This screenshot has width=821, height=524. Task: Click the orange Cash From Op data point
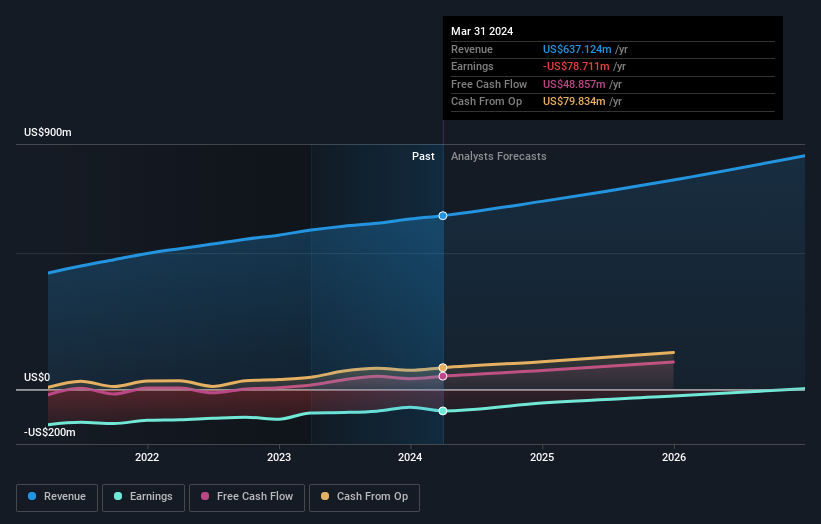443,367
